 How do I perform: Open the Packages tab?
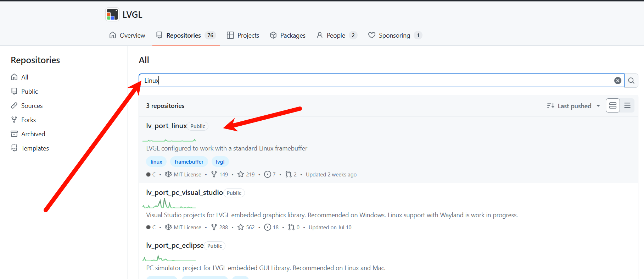(x=287, y=35)
